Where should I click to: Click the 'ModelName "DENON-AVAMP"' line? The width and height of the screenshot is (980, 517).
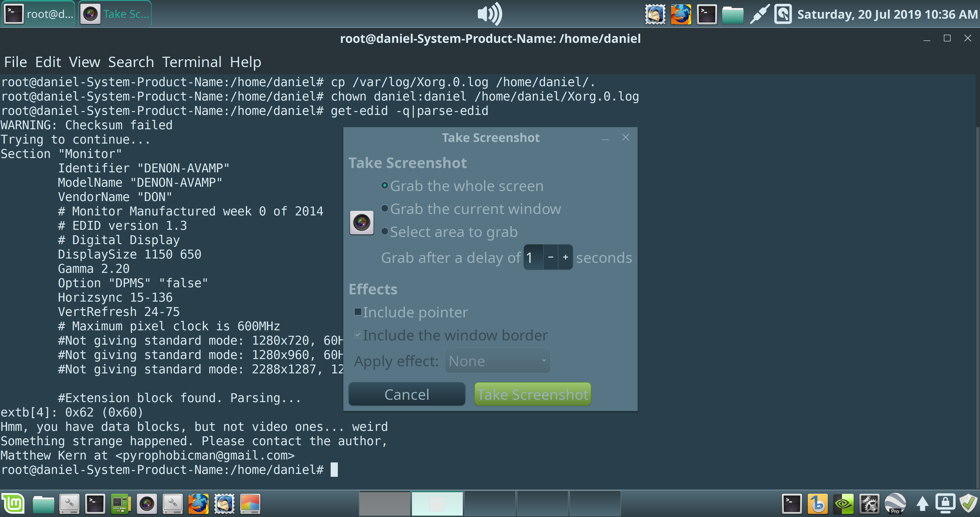click(x=140, y=183)
